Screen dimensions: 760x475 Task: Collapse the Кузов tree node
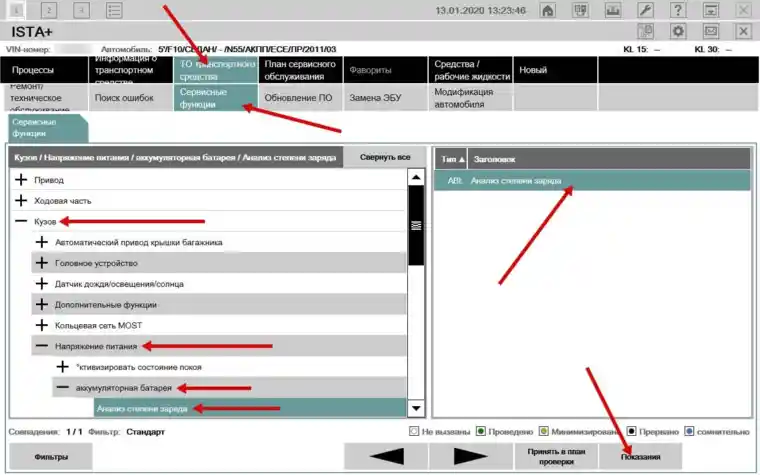point(21,222)
